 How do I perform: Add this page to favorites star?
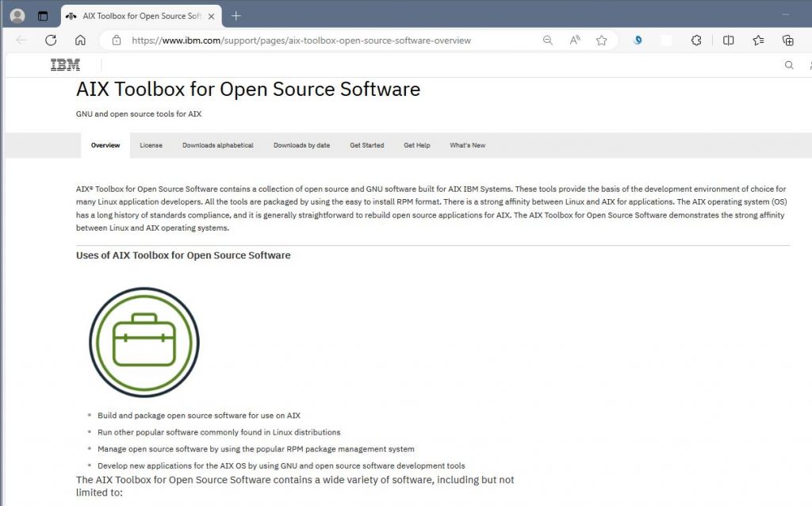pyautogui.click(x=602, y=40)
